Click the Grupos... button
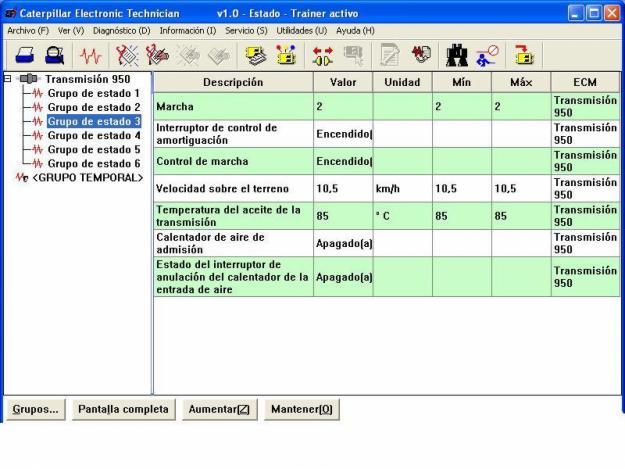 tap(35, 409)
